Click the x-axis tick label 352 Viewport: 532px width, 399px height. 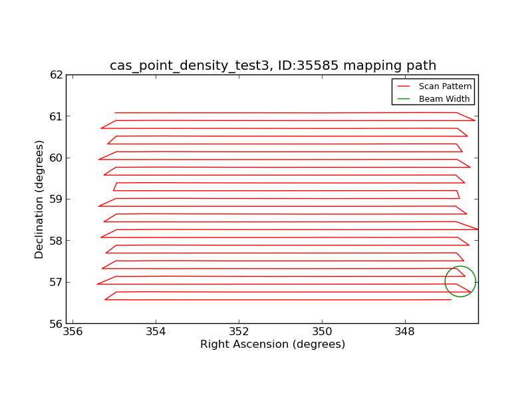pyautogui.click(x=239, y=331)
